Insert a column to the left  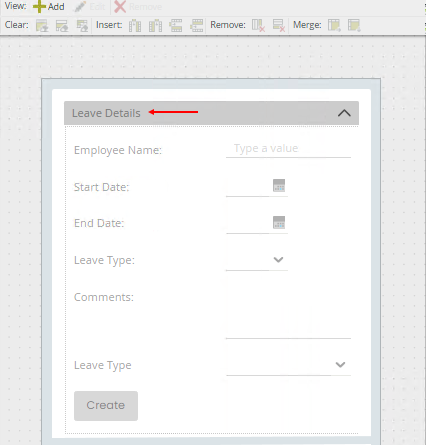pos(135,25)
